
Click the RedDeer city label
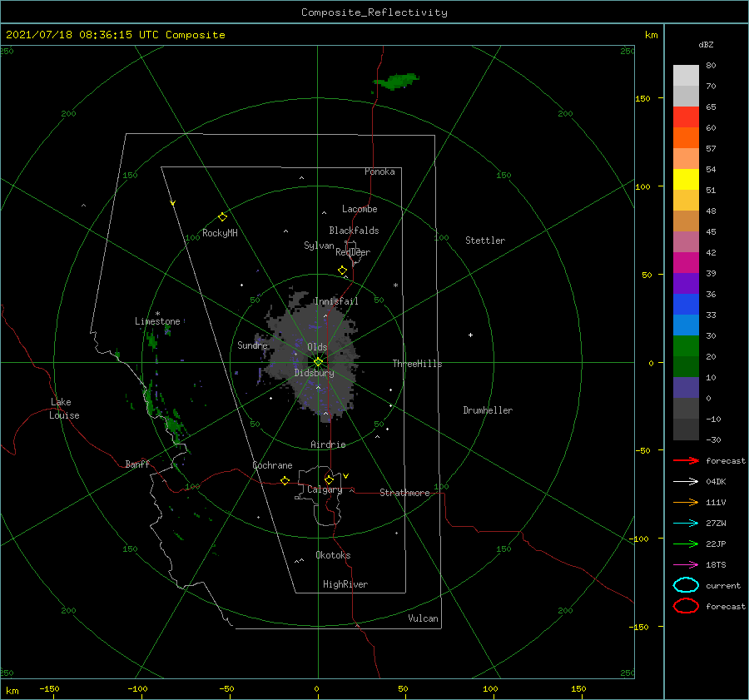tap(353, 252)
